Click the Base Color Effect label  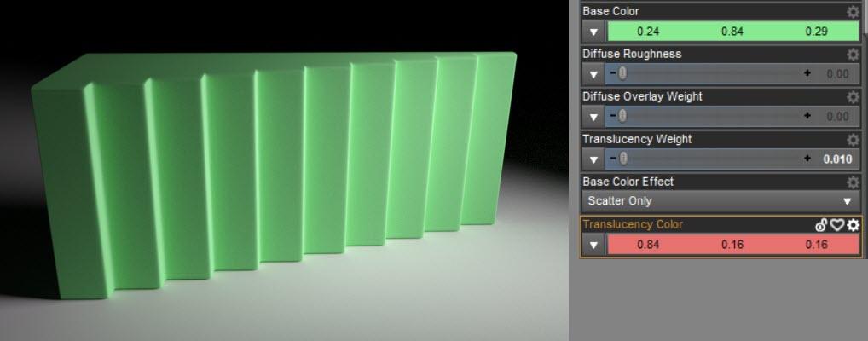[x=628, y=182]
